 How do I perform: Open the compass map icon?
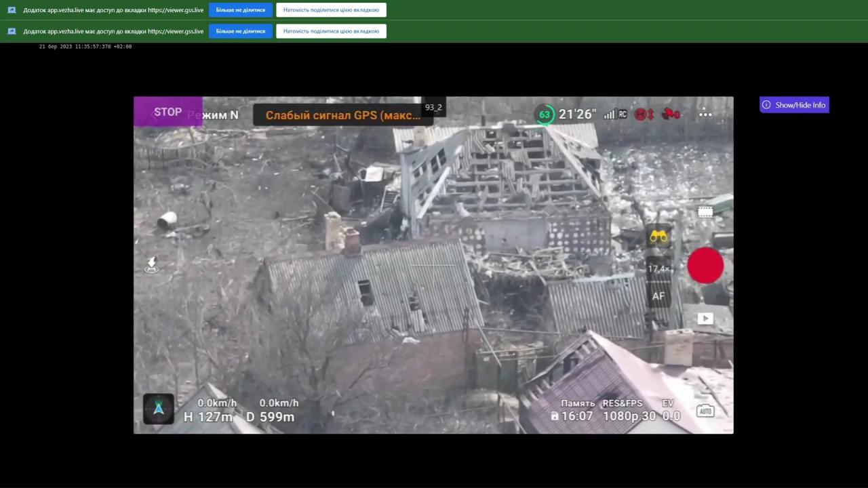(x=159, y=409)
